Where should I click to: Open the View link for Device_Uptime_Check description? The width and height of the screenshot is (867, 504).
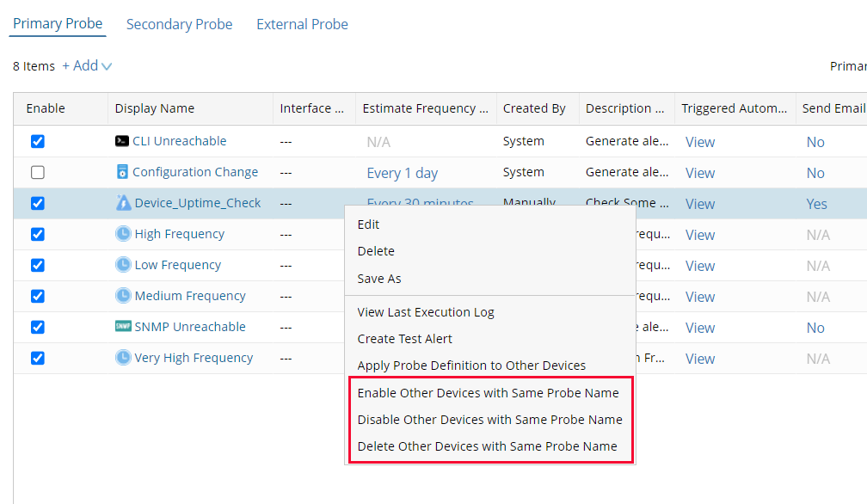coord(699,203)
